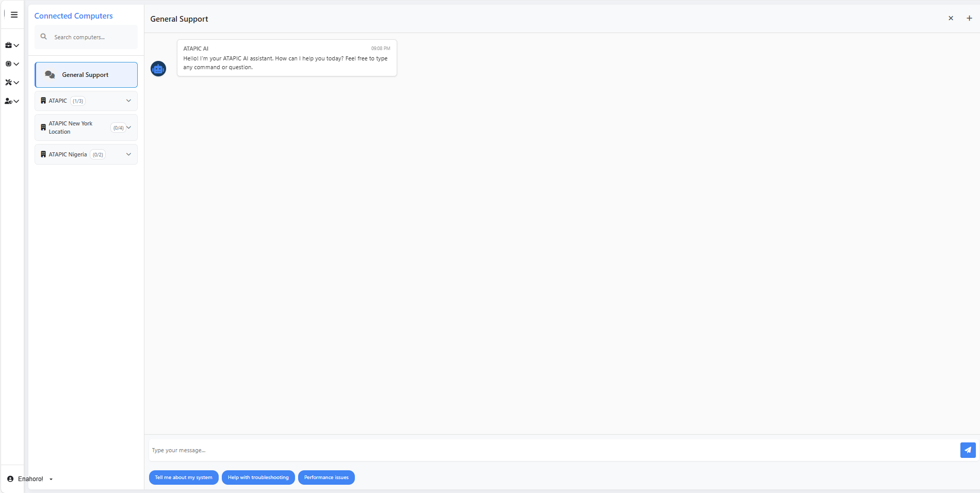Choose Help with troubleshooting suggestion
This screenshot has height=493, width=980.
pos(258,478)
